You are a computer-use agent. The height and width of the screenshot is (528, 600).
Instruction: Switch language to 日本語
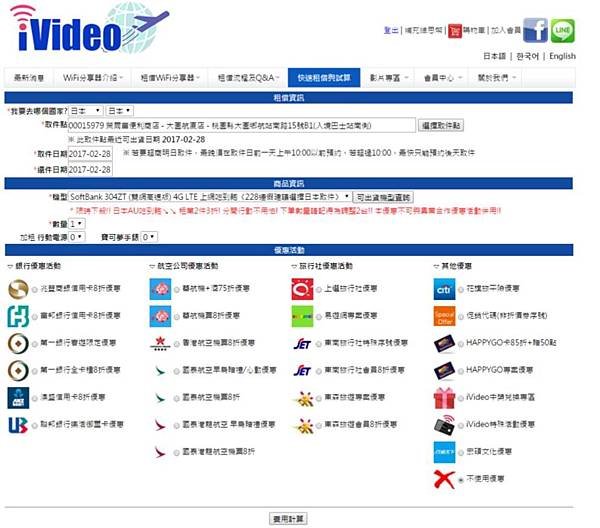(494, 56)
